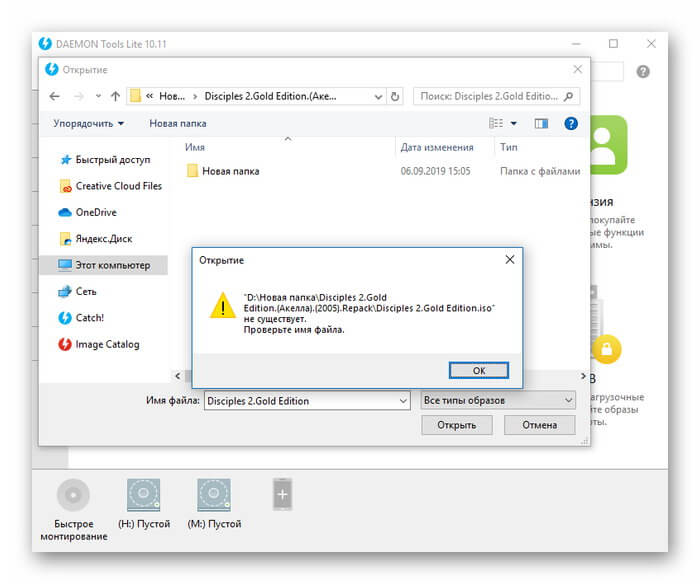Click the DAEMON Tools Lite logo icon

coord(45,44)
